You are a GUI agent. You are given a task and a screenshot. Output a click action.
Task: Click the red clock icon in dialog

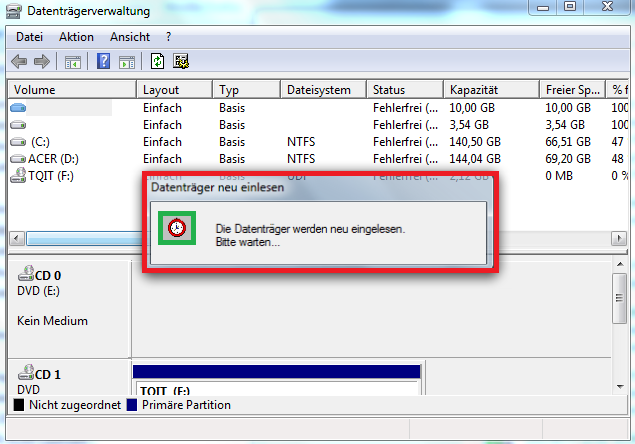(x=176, y=228)
